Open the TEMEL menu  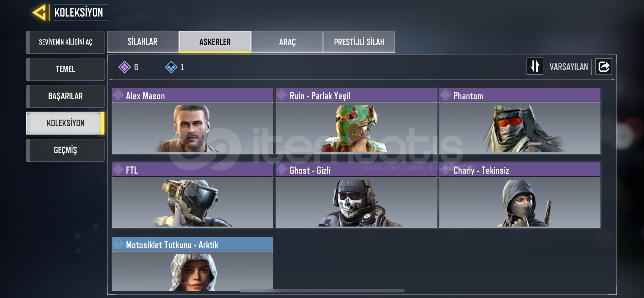tap(66, 69)
